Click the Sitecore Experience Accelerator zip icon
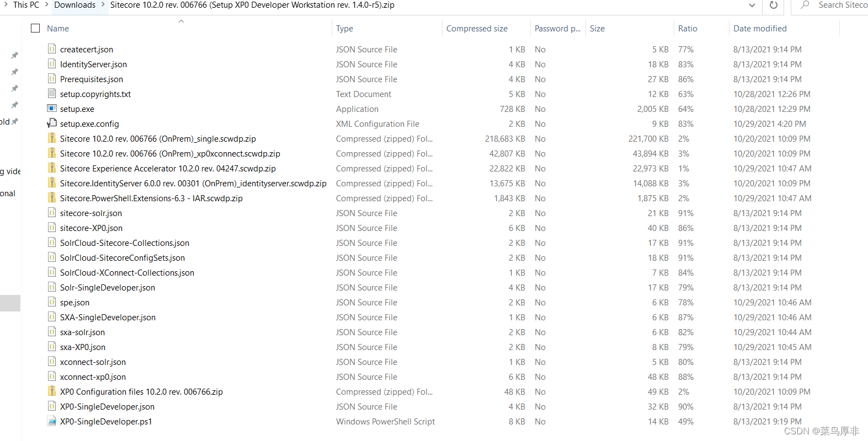 pos(52,168)
